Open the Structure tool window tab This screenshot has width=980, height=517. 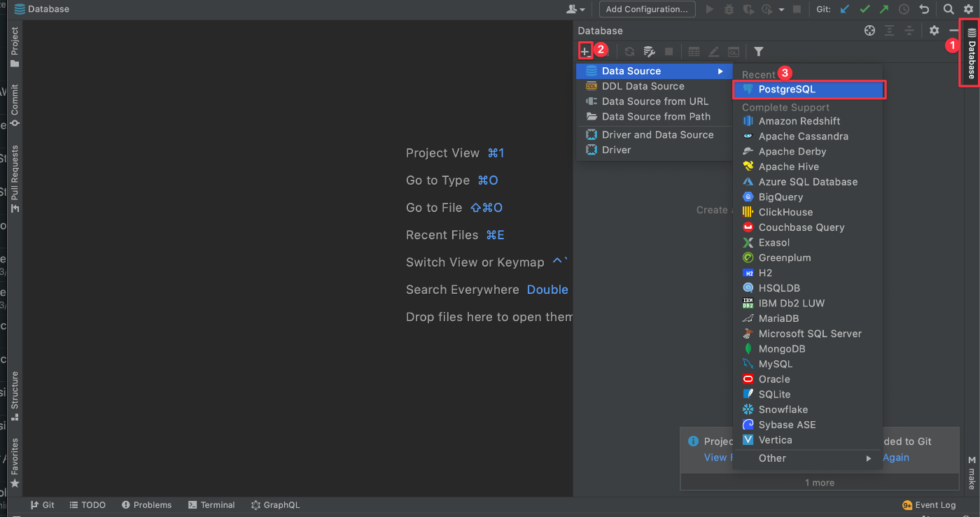click(x=15, y=396)
